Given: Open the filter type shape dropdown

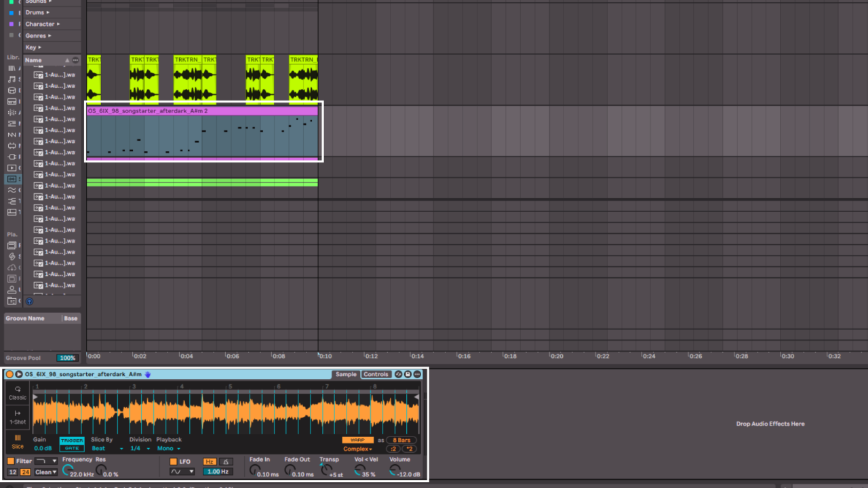Looking at the screenshot, I should pyautogui.click(x=46, y=462).
